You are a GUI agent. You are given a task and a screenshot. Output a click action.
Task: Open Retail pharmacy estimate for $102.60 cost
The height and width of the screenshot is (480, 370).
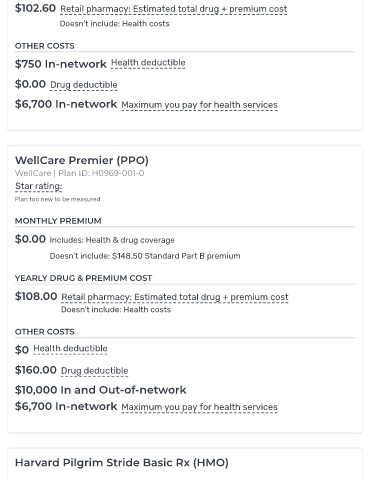(173, 9)
